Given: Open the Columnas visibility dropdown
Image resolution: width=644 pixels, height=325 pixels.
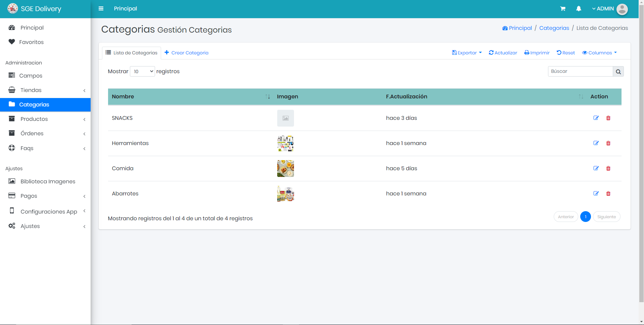Looking at the screenshot, I should [x=599, y=53].
